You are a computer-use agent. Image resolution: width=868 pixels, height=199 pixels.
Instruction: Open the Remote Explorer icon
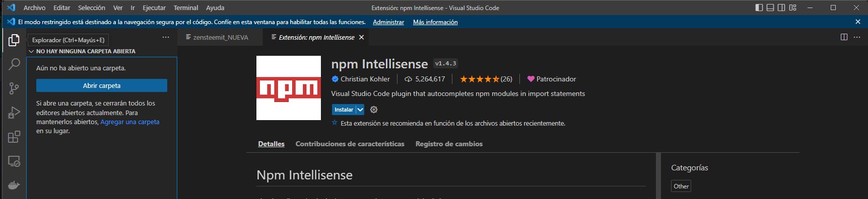tap(14, 161)
